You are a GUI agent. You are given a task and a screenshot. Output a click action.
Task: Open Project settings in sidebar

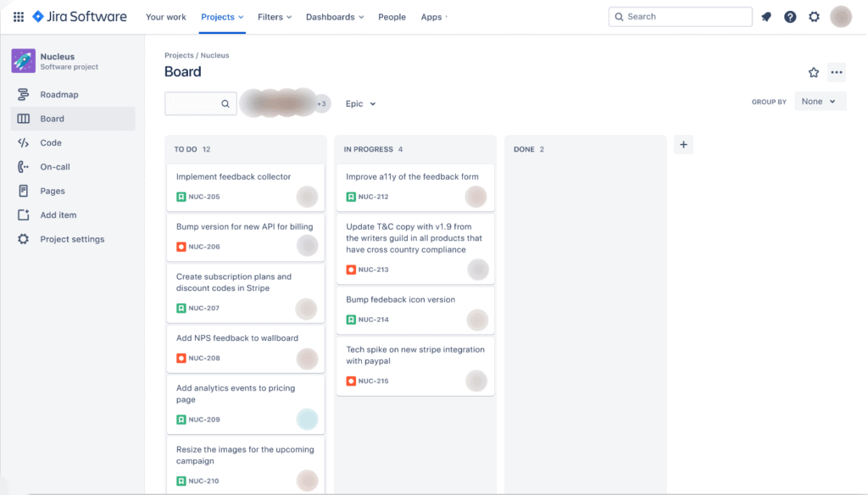coord(72,240)
